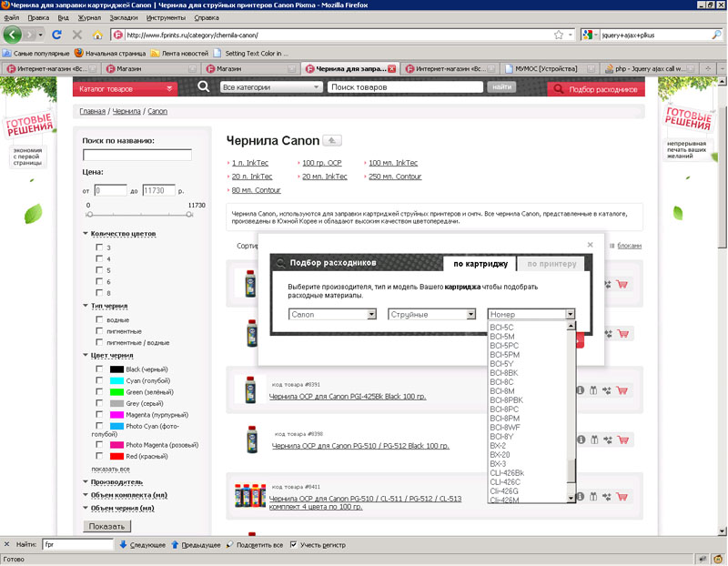Click the right price slider handle
The width and height of the screenshot is (728, 566).
189,214
